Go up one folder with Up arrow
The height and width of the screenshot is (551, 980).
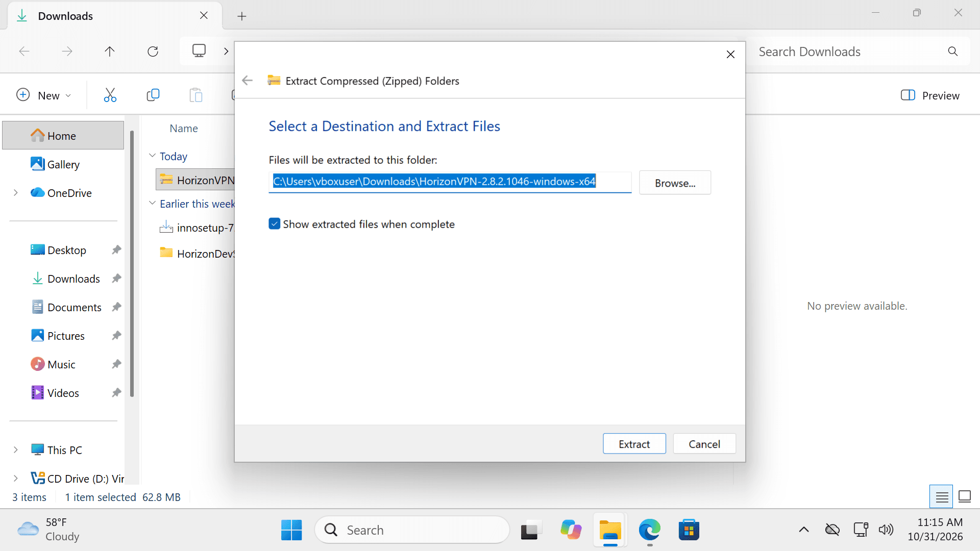[x=109, y=51]
